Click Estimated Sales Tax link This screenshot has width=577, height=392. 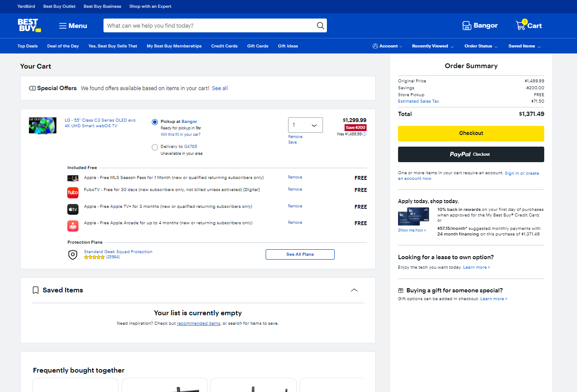419,101
